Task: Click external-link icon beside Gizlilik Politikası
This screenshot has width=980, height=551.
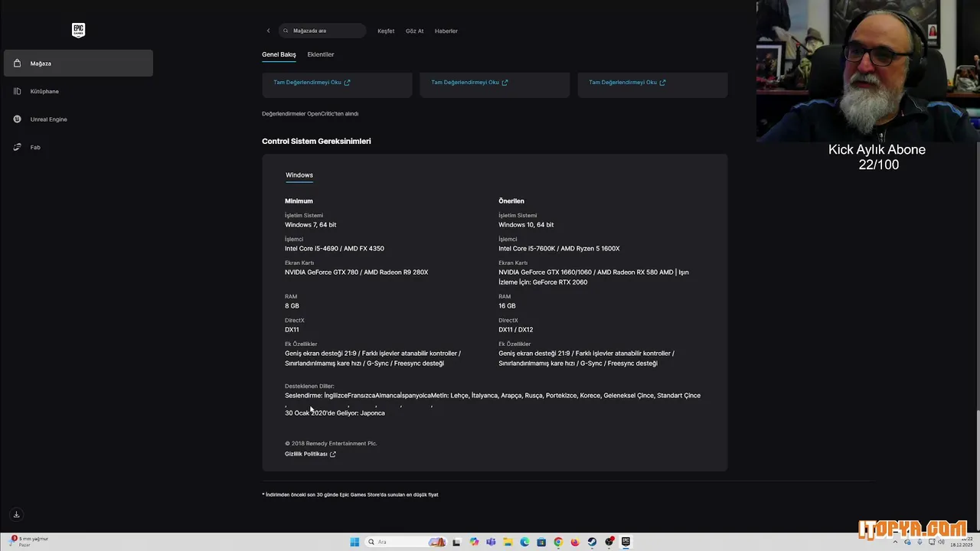Action: pyautogui.click(x=332, y=454)
